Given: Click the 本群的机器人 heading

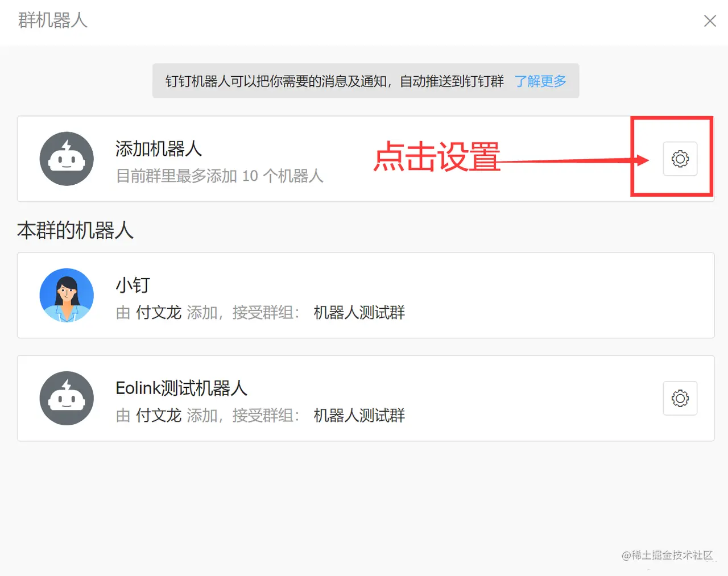Looking at the screenshot, I should (75, 230).
